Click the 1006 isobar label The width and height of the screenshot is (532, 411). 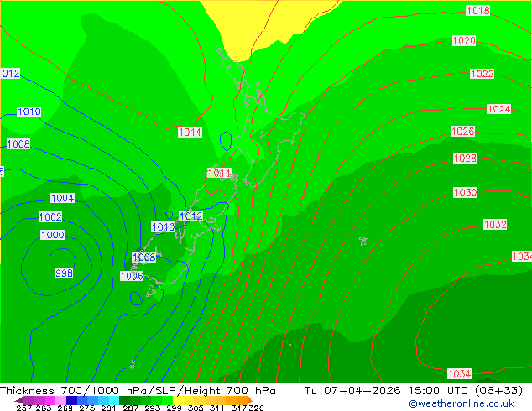pyautogui.click(x=132, y=276)
